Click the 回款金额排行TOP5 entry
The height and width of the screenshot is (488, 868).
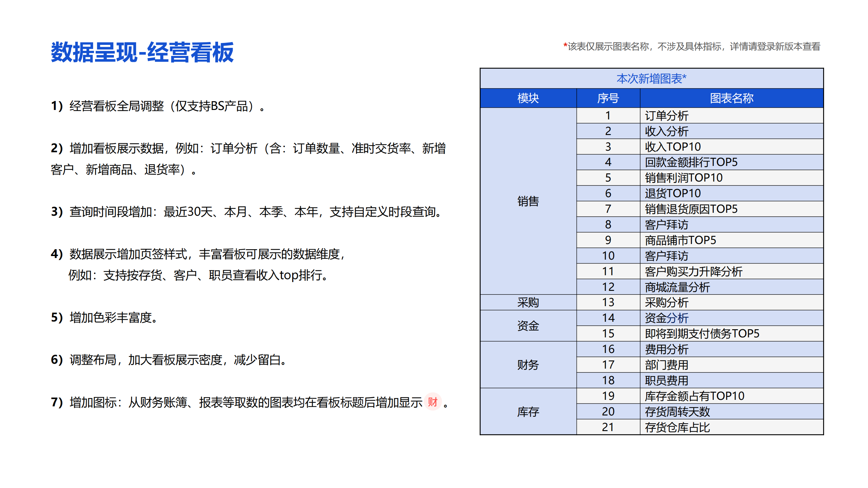pyautogui.click(x=691, y=162)
